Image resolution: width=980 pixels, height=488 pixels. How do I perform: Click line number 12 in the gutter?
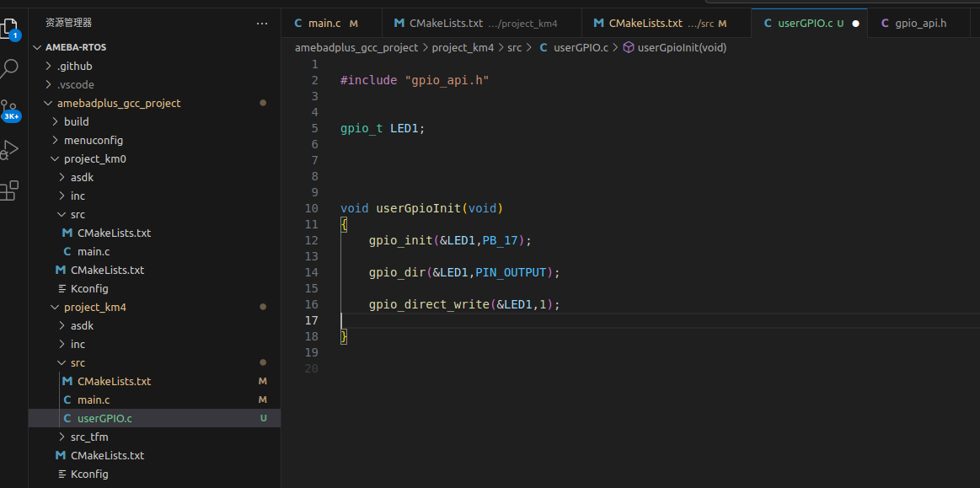click(311, 240)
